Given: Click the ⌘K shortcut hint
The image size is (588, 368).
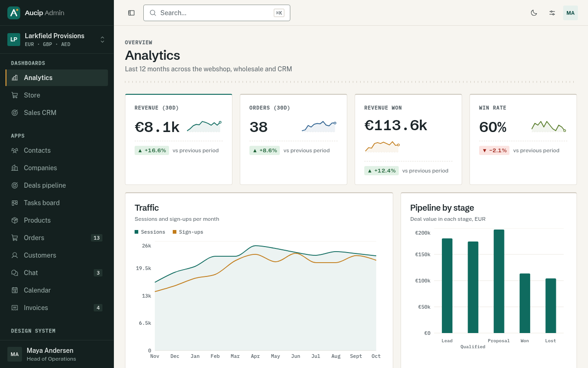Looking at the screenshot, I should (279, 13).
